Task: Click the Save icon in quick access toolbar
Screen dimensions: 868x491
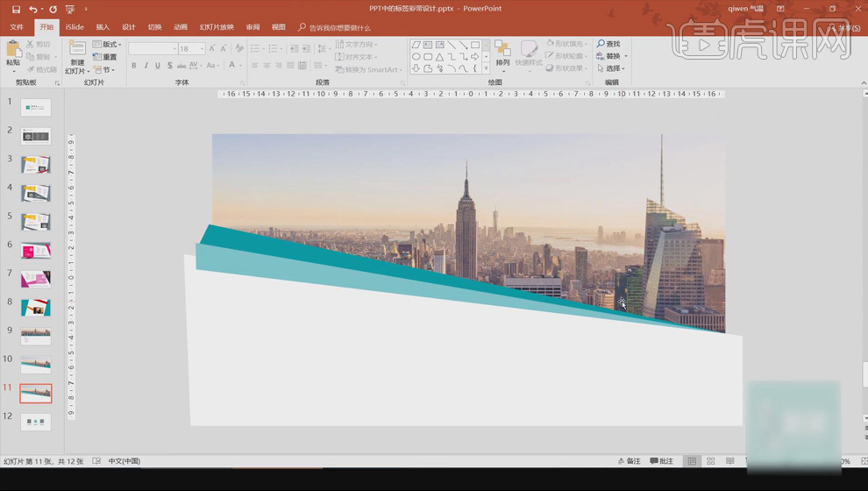Action: 16,9
